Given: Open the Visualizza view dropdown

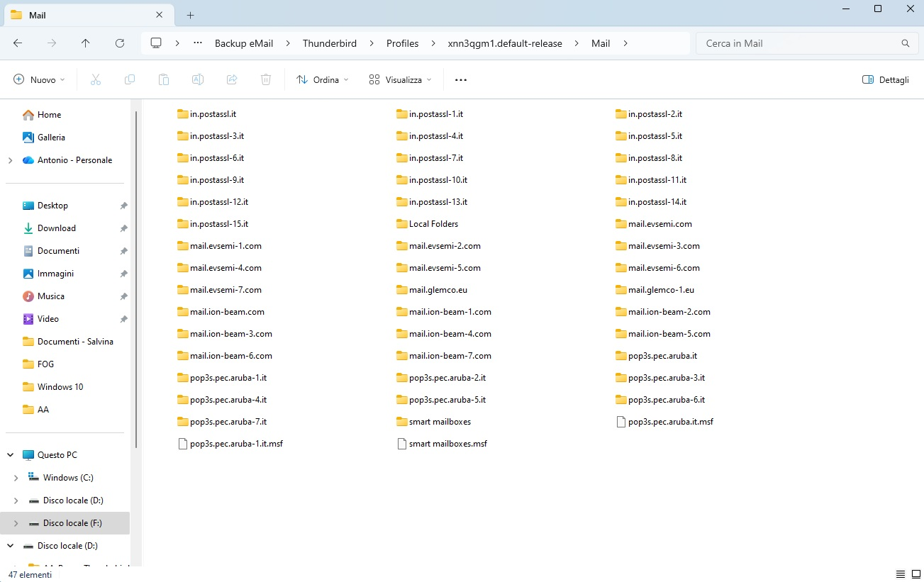Looking at the screenshot, I should tap(401, 80).
